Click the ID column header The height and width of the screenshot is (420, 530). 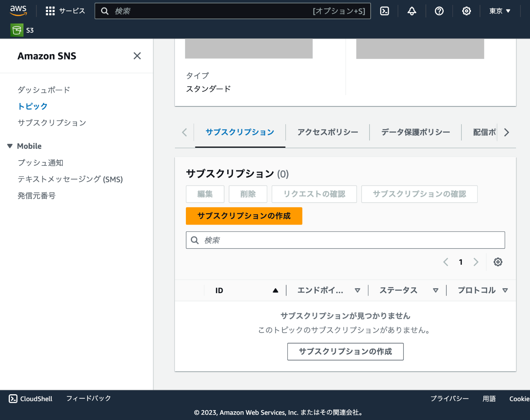click(x=219, y=290)
